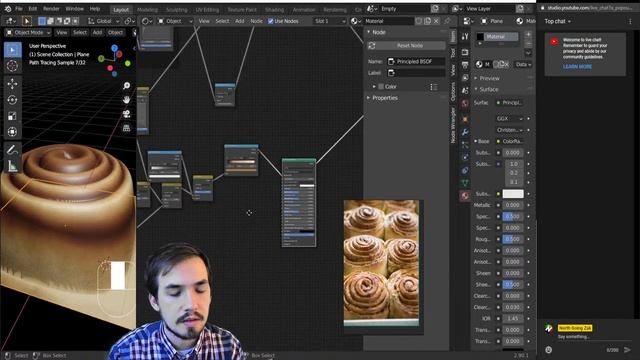Open the Object Data green triangle tab
Image resolution: width=640 pixels, height=360 pixels.
(x=465, y=183)
